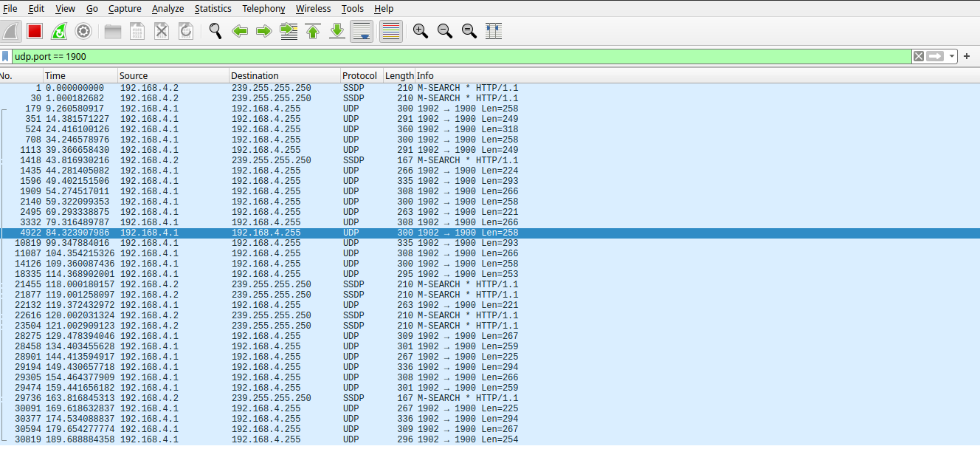Sort by the No. column header
Image resolution: width=980 pixels, height=449 pixels.
(x=21, y=75)
